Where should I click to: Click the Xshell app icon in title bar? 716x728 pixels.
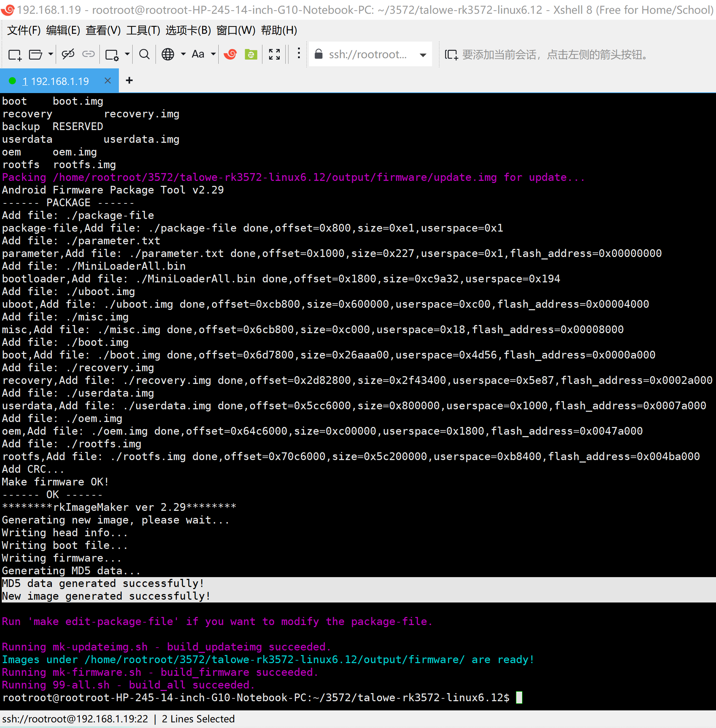[x=7, y=10]
